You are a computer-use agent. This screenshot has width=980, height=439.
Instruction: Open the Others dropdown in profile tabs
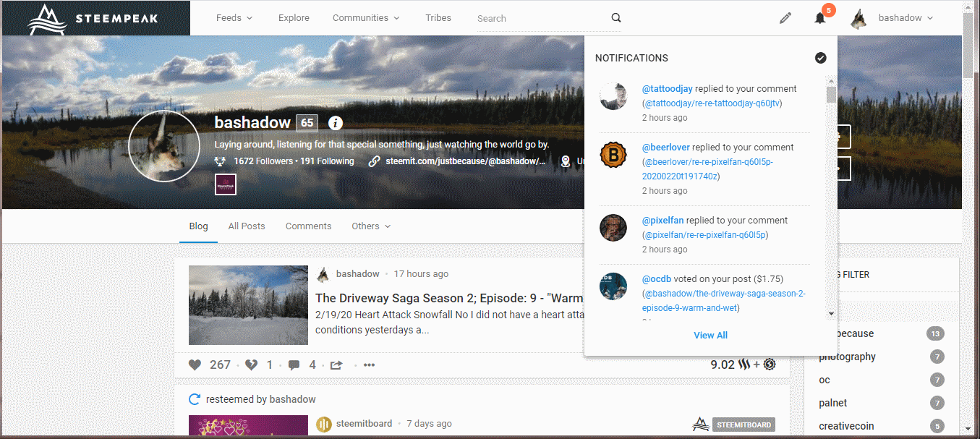[x=371, y=226]
